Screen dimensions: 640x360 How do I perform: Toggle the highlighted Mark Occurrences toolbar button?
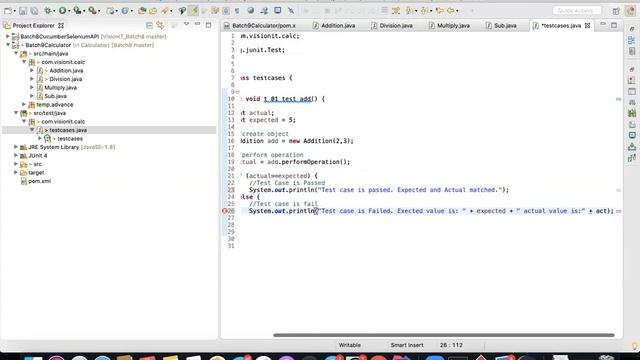pos(194,11)
